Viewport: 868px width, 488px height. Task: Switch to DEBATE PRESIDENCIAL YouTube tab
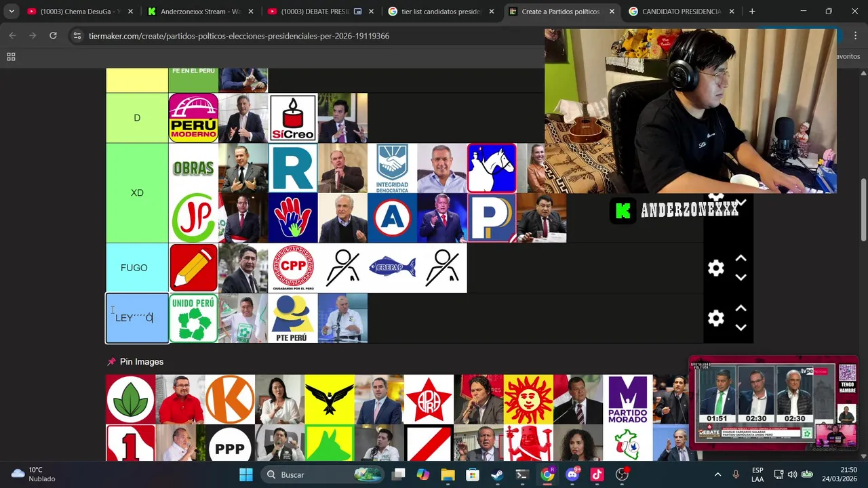(x=320, y=12)
